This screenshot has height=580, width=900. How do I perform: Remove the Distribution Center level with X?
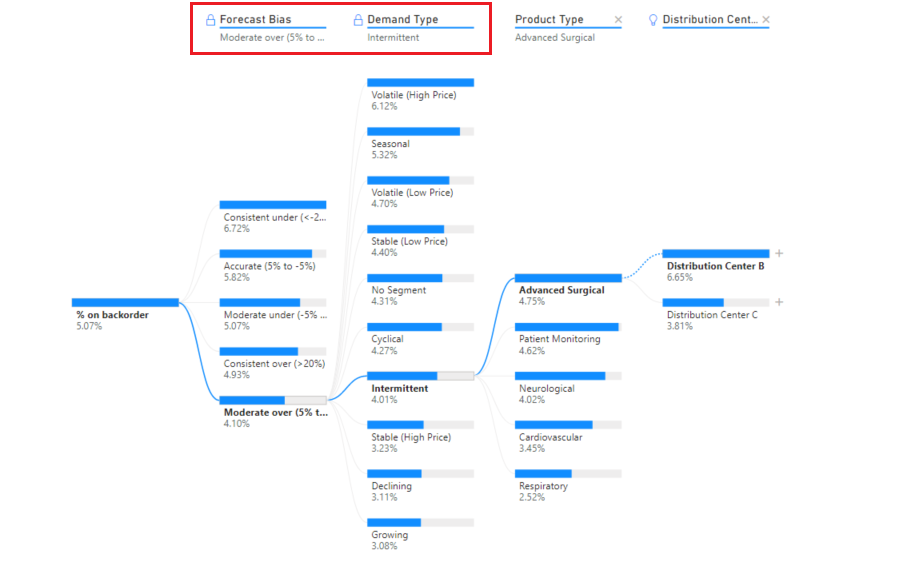766,20
